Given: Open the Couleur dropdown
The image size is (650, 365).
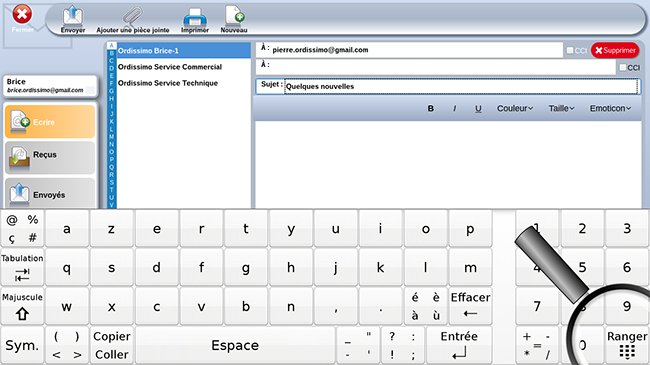Looking at the screenshot, I should point(515,108).
